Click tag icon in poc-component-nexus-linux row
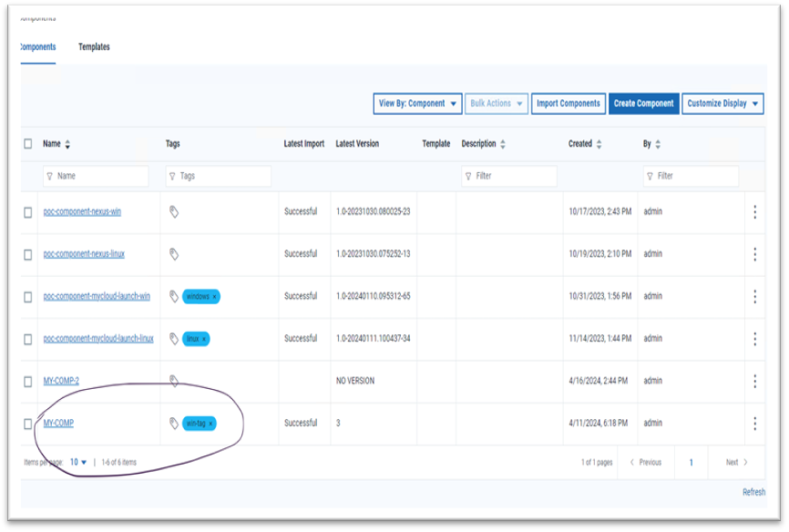Screen dimensions: 789x532 [x=174, y=254]
